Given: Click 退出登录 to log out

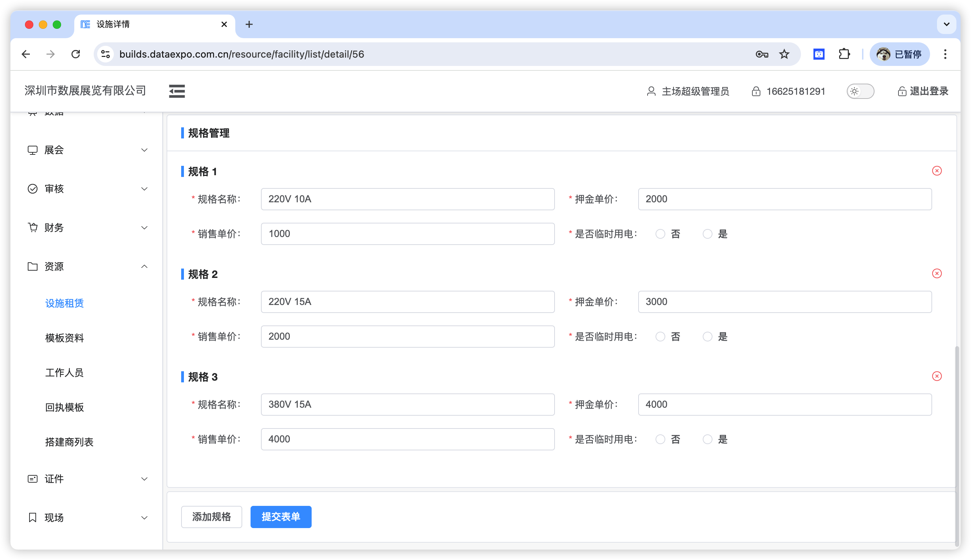Looking at the screenshot, I should tap(923, 91).
